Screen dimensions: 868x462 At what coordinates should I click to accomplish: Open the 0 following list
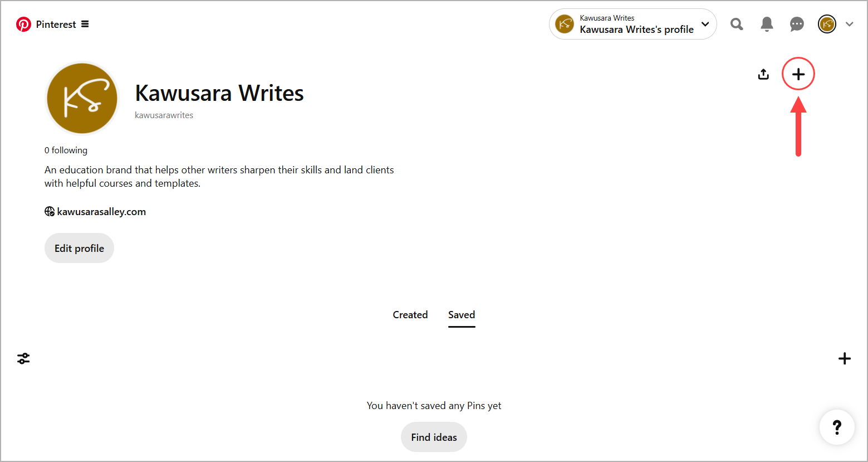66,150
